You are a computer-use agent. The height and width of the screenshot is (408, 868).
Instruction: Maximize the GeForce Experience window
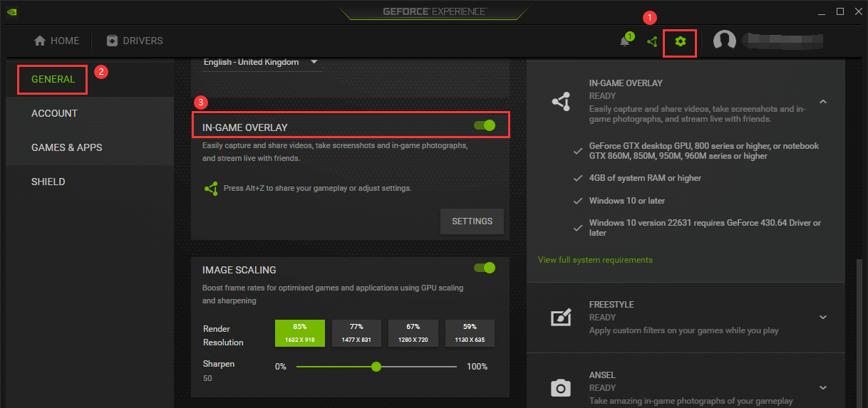coord(840,11)
